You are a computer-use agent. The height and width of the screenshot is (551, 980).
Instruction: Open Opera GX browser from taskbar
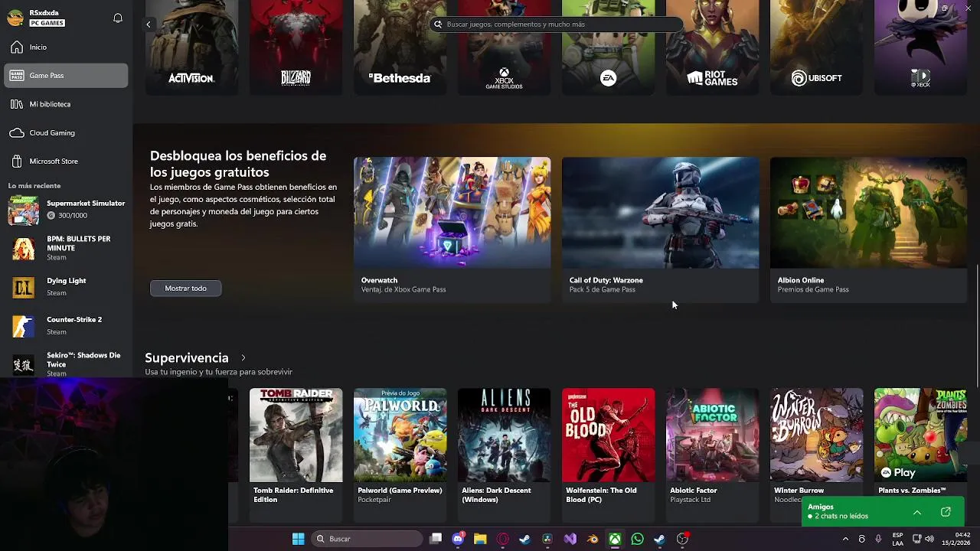pos(503,540)
